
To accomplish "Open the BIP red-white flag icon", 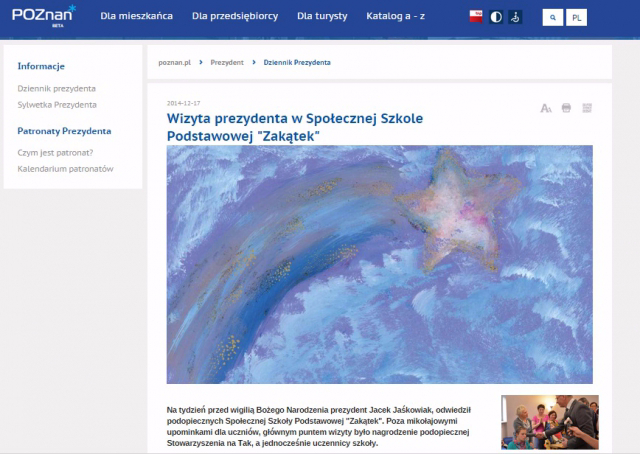I will click(476, 18).
